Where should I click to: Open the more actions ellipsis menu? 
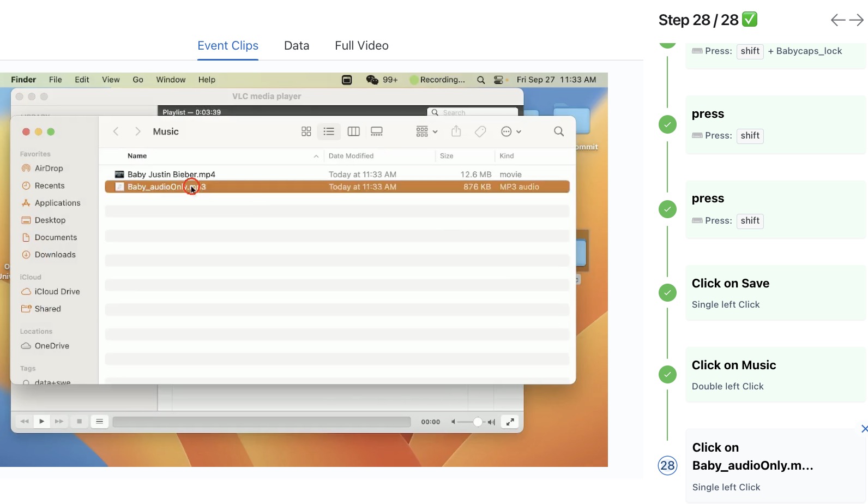511,131
